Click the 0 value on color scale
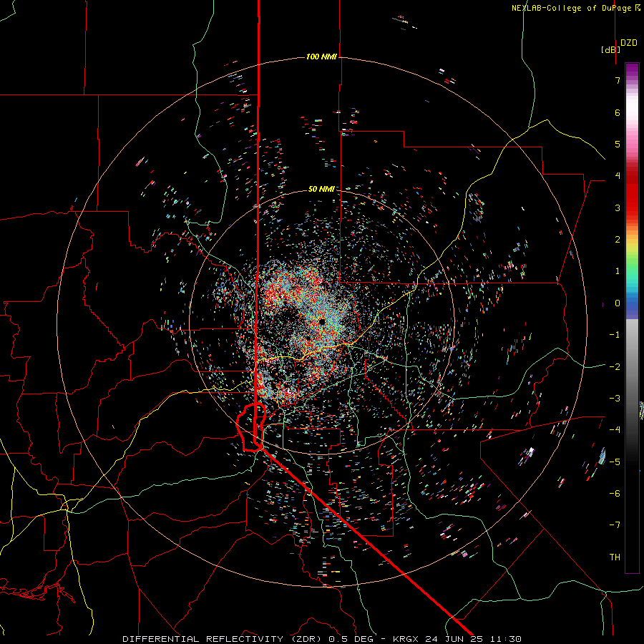The image size is (644, 644). [618, 303]
